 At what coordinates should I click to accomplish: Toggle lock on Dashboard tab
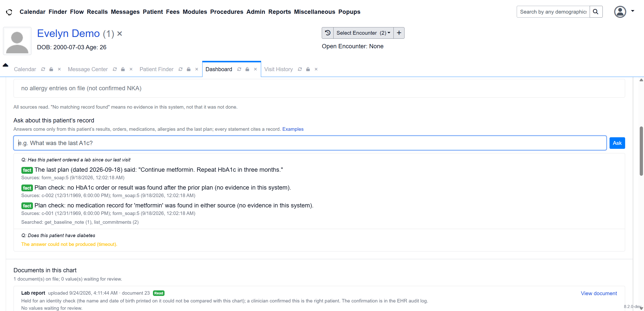pyautogui.click(x=247, y=69)
